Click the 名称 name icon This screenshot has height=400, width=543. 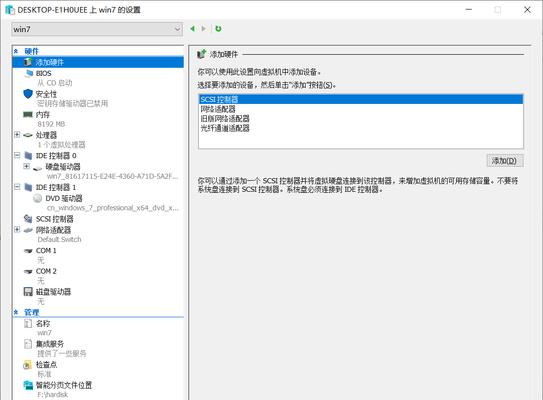pos(28,323)
